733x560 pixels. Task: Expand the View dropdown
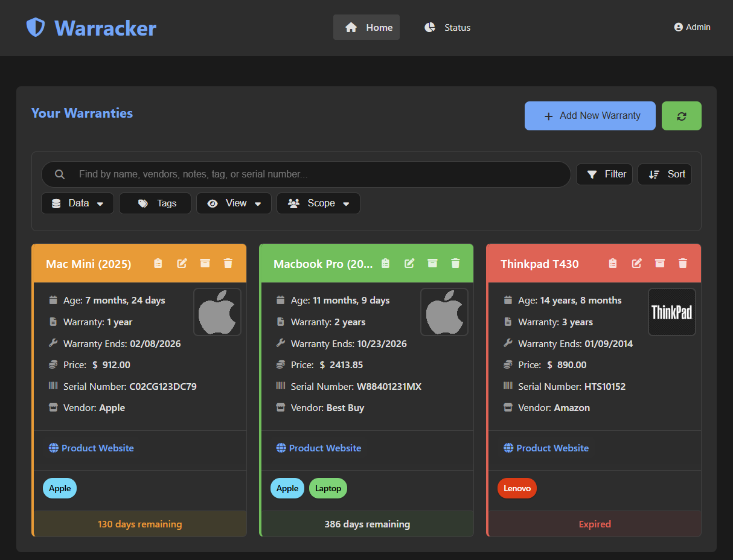point(234,203)
